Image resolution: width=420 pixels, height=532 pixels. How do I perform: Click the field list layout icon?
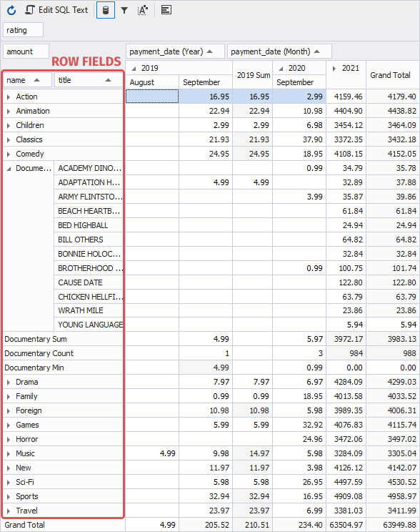coord(166,10)
